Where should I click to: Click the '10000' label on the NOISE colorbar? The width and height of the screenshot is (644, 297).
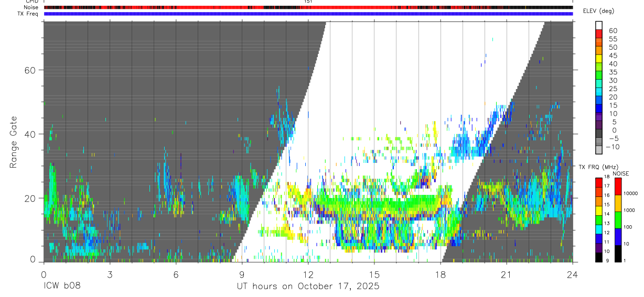pos(631,193)
